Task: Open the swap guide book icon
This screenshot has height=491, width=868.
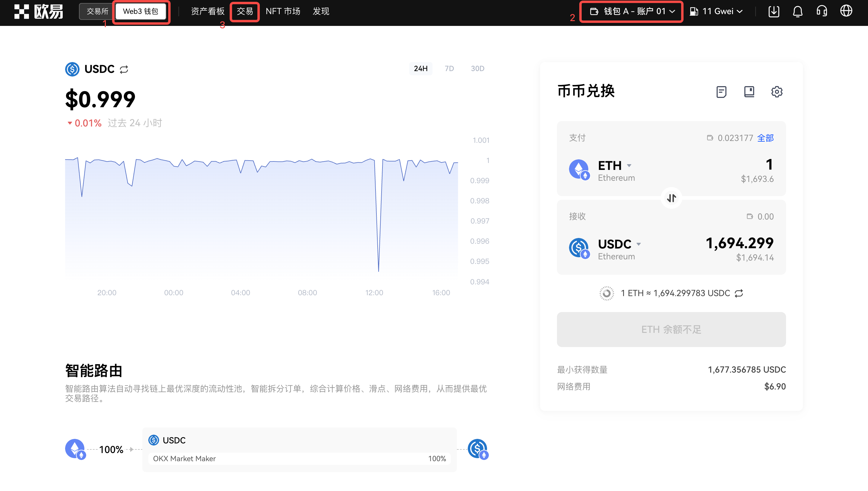Action: (x=749, y=92)
